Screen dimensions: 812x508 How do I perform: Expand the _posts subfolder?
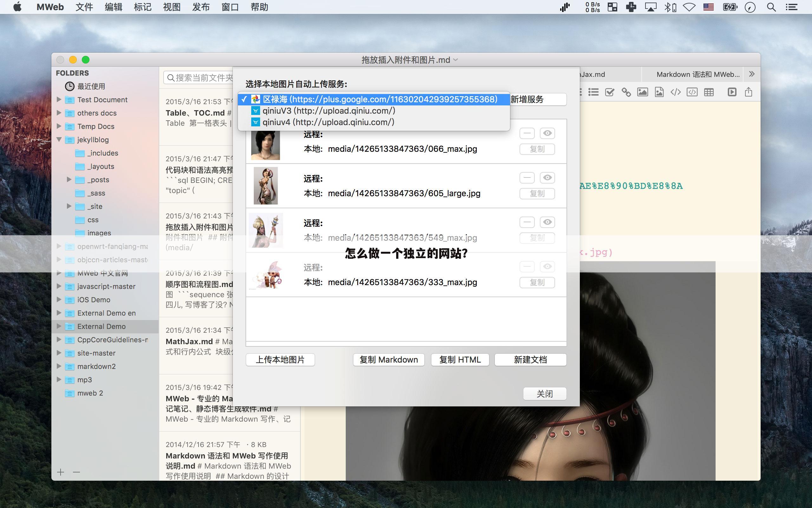tap(69, 179)
